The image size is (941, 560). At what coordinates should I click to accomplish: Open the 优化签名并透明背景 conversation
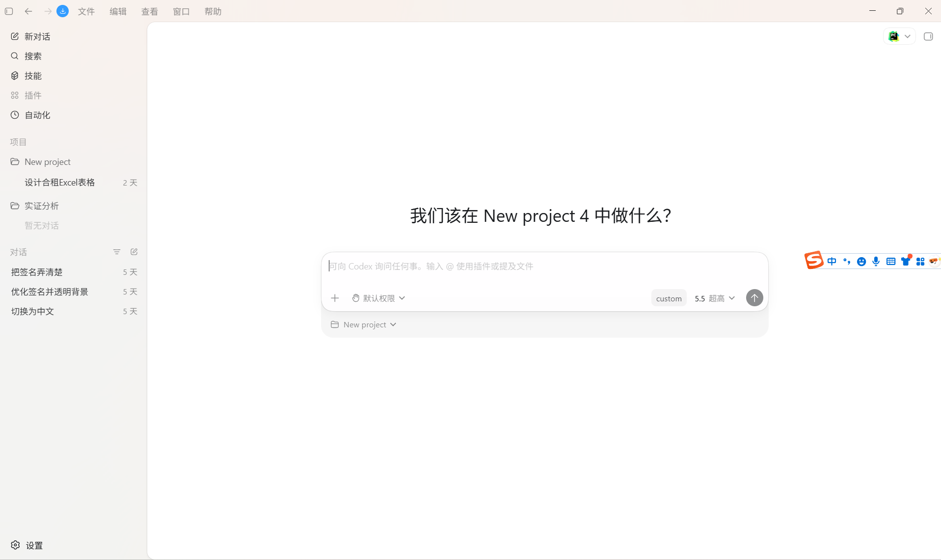pos(74,292)
